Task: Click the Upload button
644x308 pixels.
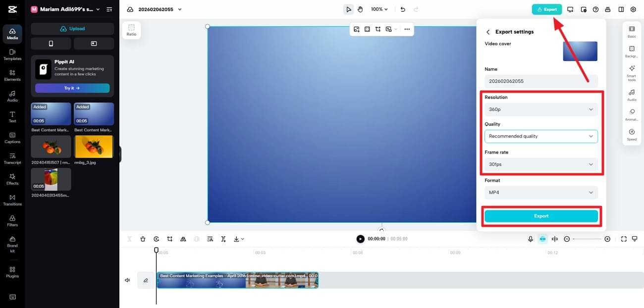Action: point(72,29)
